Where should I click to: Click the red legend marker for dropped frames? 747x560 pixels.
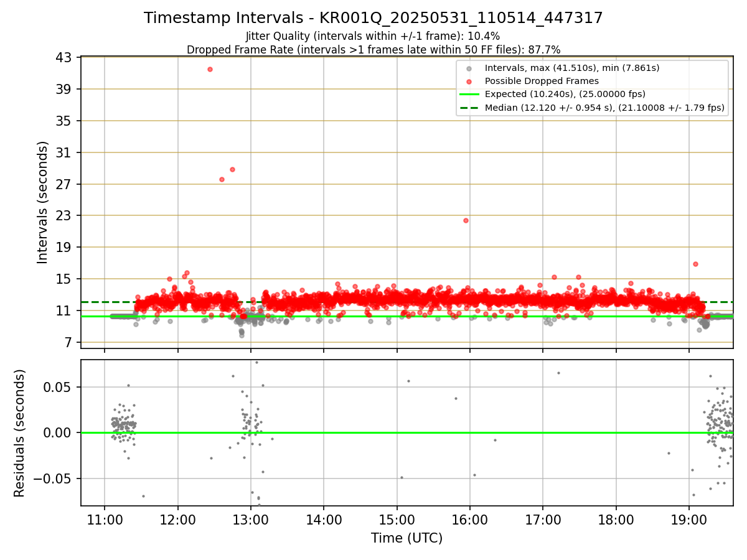click(x=469, y=81)
